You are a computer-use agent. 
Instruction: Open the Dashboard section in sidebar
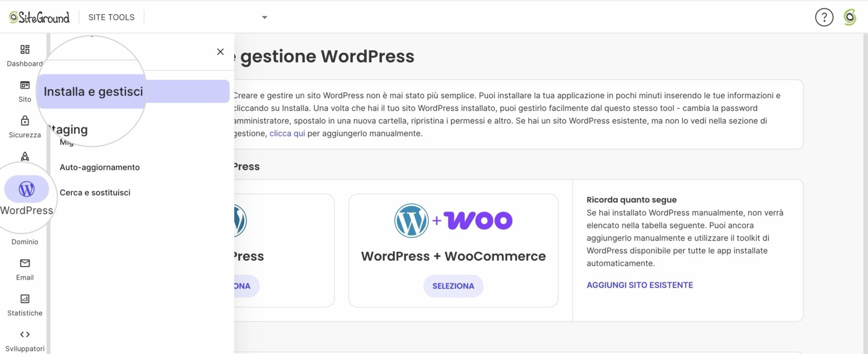tap(25, 55)
